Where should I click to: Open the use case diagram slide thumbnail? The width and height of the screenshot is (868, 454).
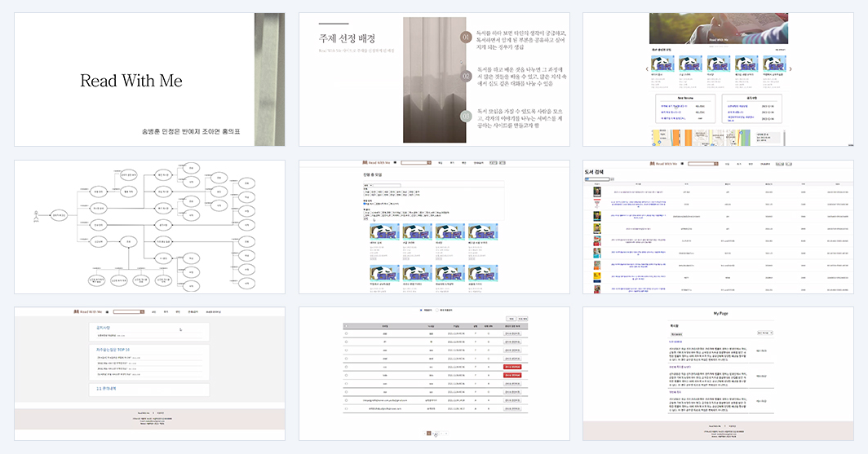[x=149, y=227]
